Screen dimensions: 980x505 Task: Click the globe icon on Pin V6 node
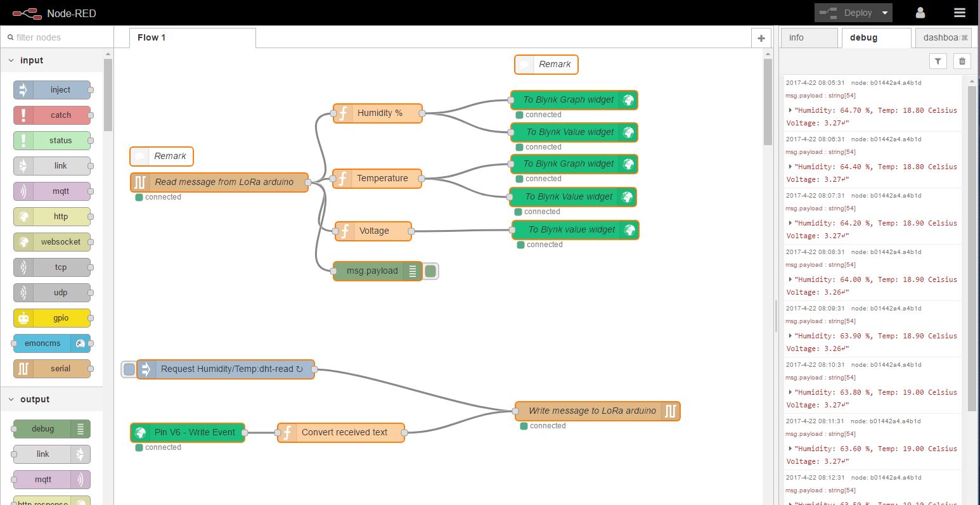click(140, 433)
